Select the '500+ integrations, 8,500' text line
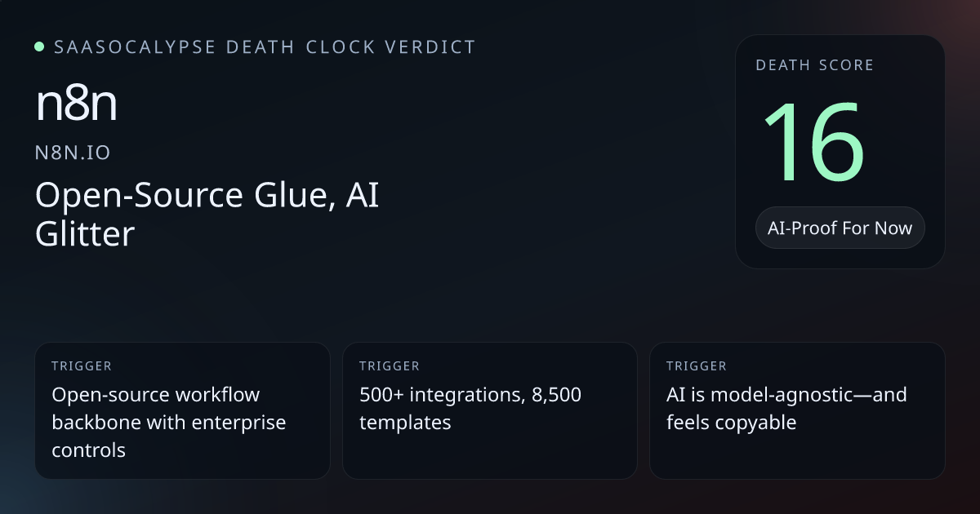The height and width of the screenshot is (514, 980). pos(470,395)
